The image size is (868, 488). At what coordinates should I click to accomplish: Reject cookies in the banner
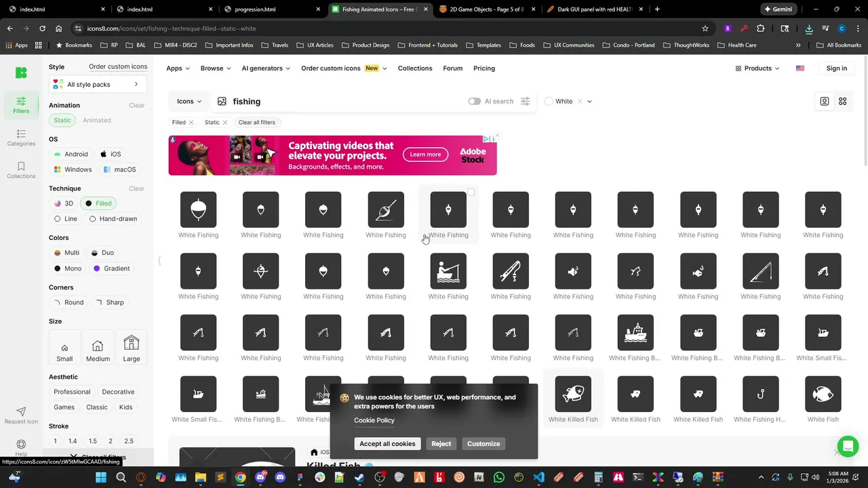pyautogui.click(x=441, y=444)
